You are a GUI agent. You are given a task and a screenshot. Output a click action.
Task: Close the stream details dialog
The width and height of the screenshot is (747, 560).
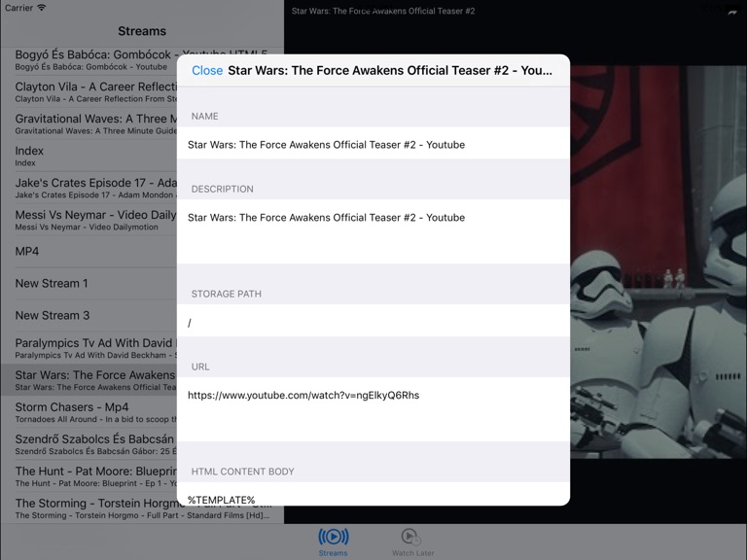pyautogui.click(x=207, y=70)
